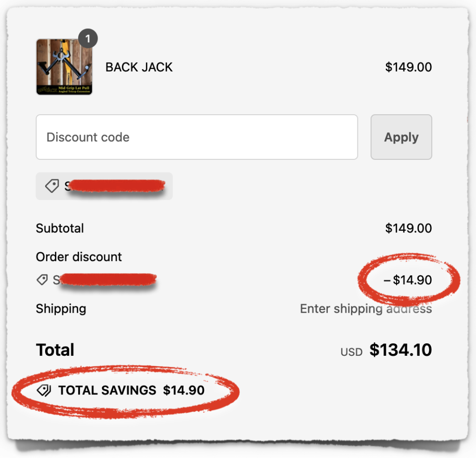The height and width of the screenshot is (458, 476).
Task: Select the Order discount row
Action: click(x=79, y=256)
